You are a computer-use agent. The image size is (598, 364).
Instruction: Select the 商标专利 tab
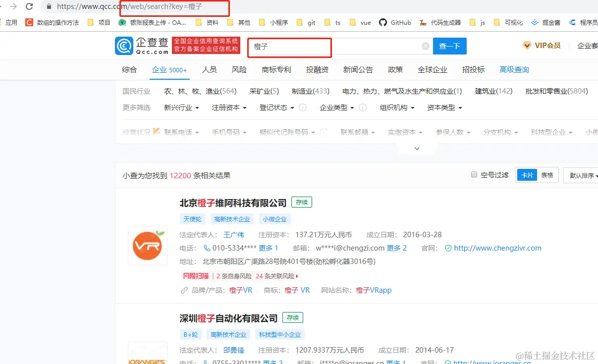[276, 70]
